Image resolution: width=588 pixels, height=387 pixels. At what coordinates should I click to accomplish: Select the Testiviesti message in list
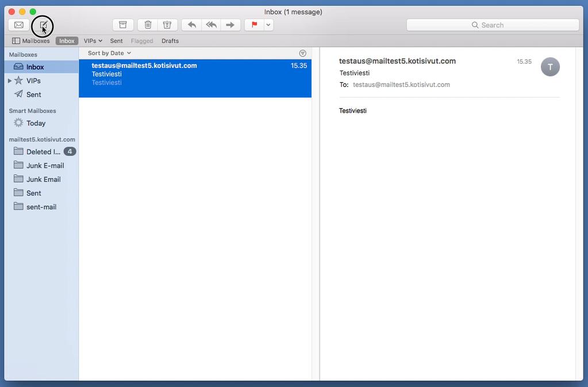[195, 78]
